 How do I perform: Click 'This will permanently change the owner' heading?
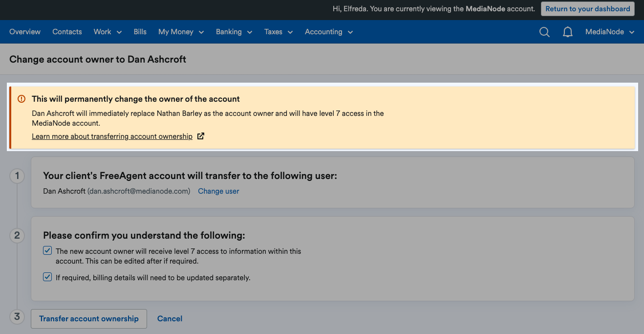point(136,99)
